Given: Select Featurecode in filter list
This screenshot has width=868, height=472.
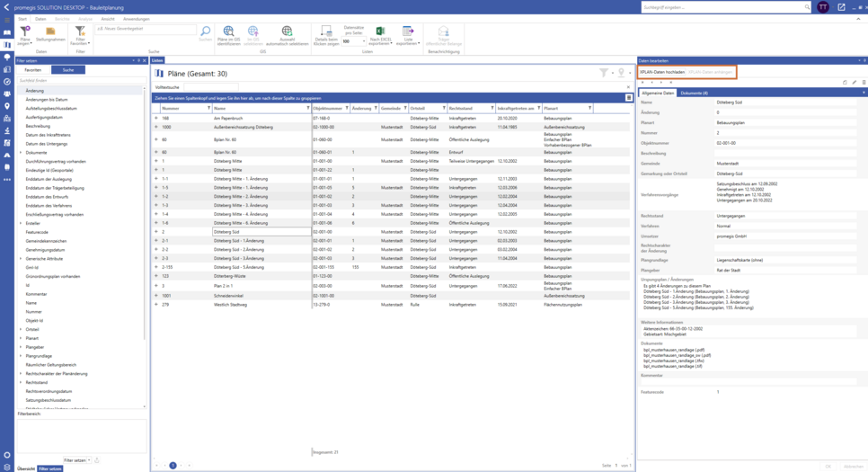Looking at the screenshot, I should coord(37,232).
